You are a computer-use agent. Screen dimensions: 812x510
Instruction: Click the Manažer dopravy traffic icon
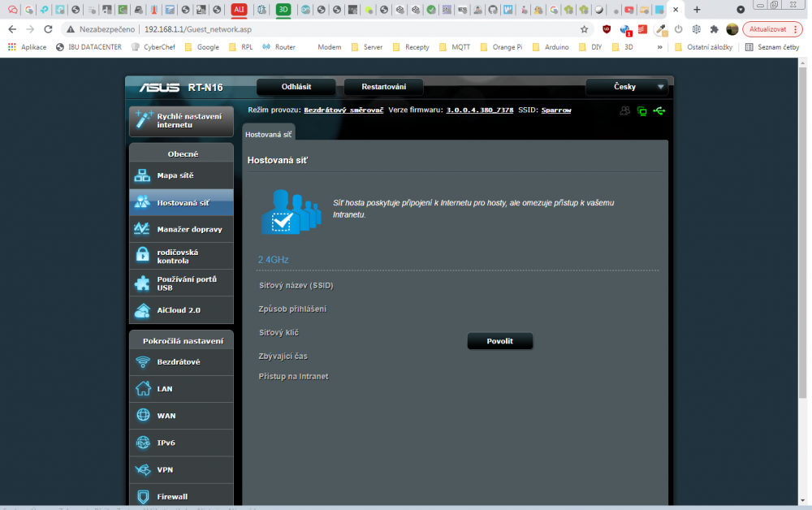[142, 229]
